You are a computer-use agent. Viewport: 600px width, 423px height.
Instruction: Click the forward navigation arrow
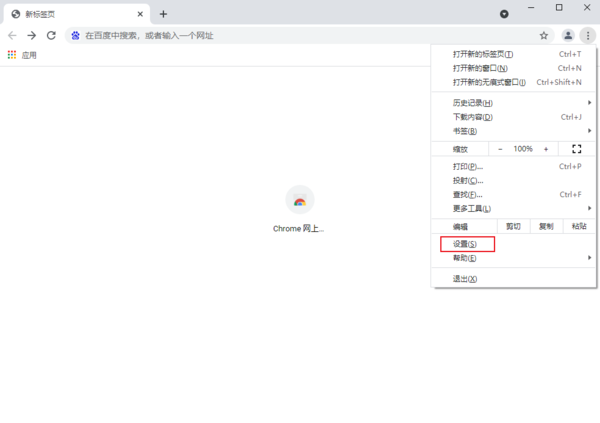pyautogui.click(x=32, y=36)
